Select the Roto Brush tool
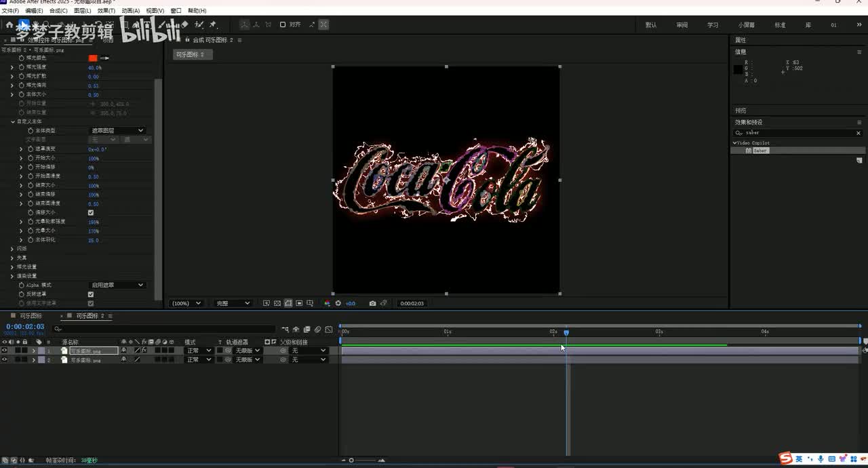Viewport: 868px width, 468px height. coord(199,24)
